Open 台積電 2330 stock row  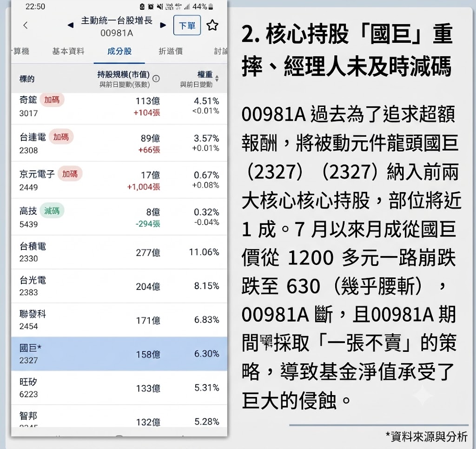(x=119, y=252)
